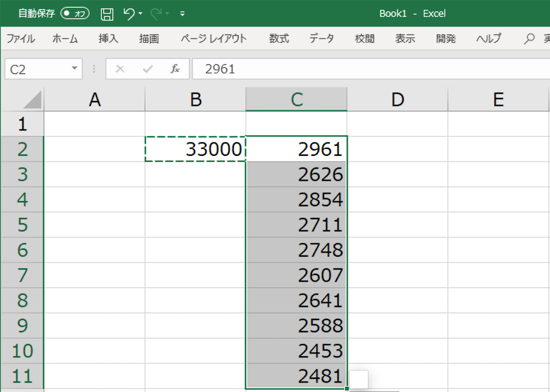Select the column D header
Screen dimensions: 550x392
397,100
